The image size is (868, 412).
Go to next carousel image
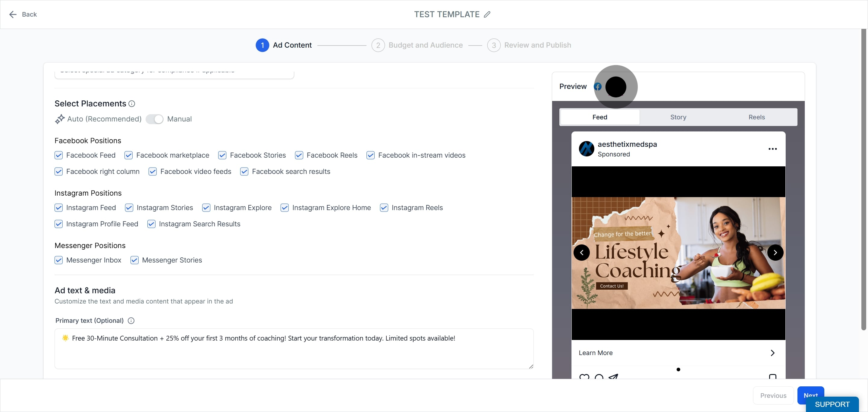[x=775, y=252]
